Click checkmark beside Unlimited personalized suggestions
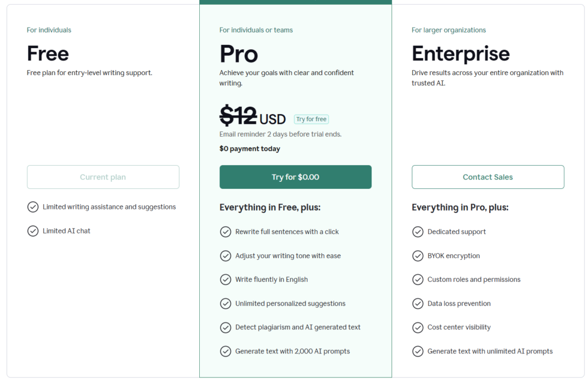 (x=226, y=304)
